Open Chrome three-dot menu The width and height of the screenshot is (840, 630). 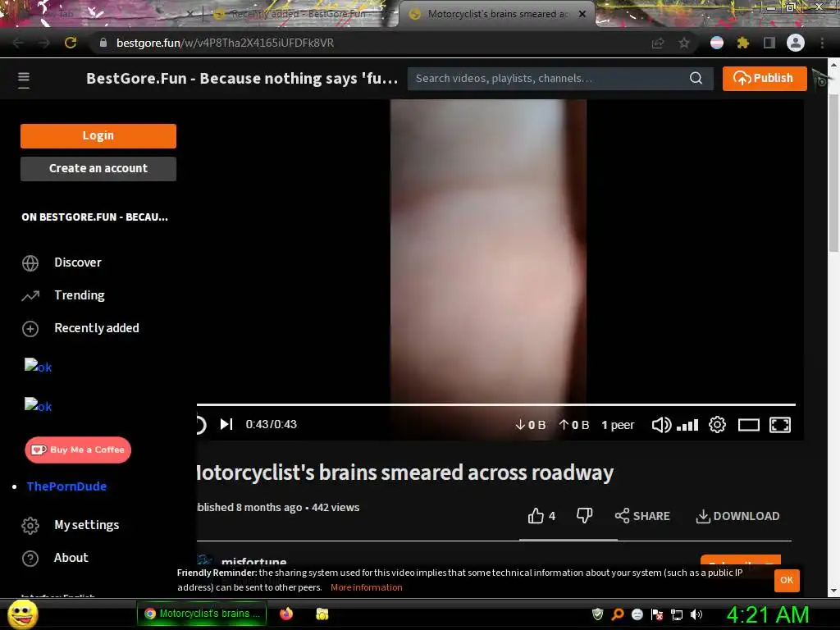pyautogui.click(x=822, y=43)
